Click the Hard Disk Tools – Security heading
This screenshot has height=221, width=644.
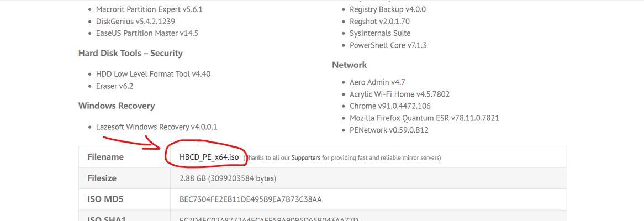(130, 53)
